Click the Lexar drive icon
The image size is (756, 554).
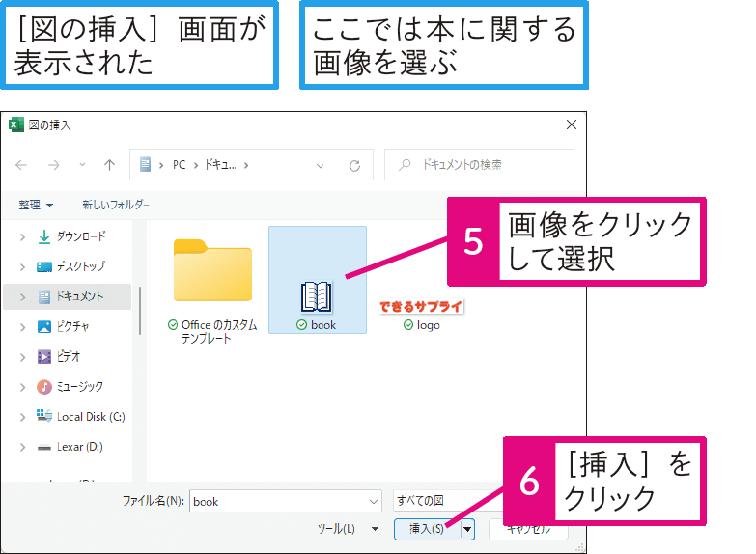pyautogui.click(x=44, y=448)
